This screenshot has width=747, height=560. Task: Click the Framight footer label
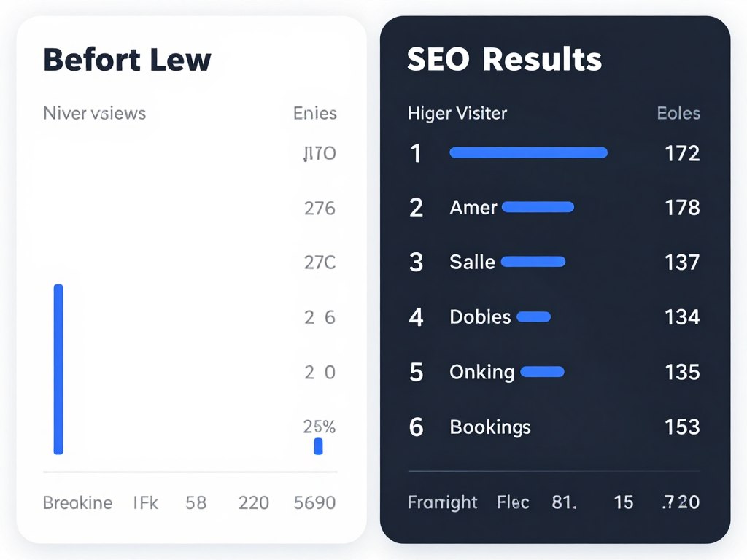pyautogui.click(x=443, y=503)
